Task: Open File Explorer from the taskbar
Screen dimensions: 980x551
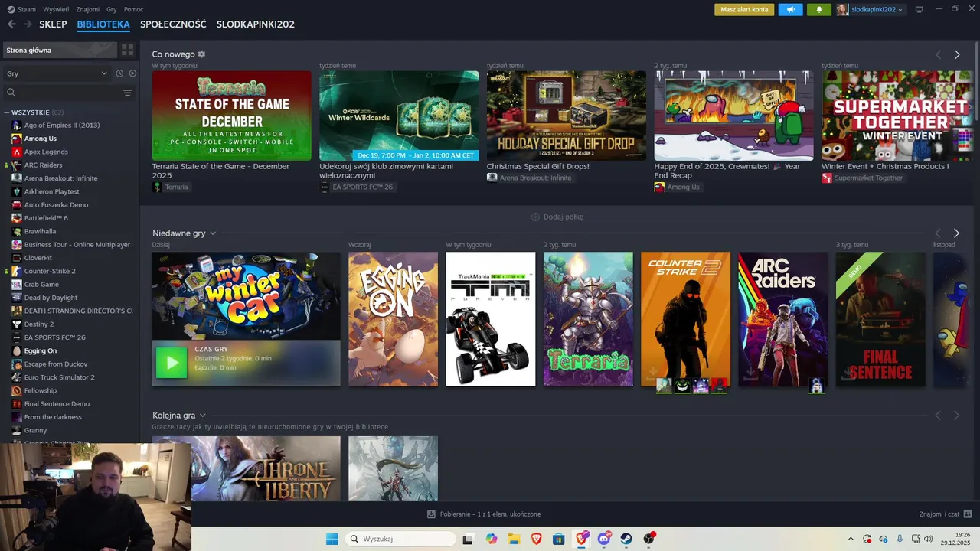Action: pos(514,539)
